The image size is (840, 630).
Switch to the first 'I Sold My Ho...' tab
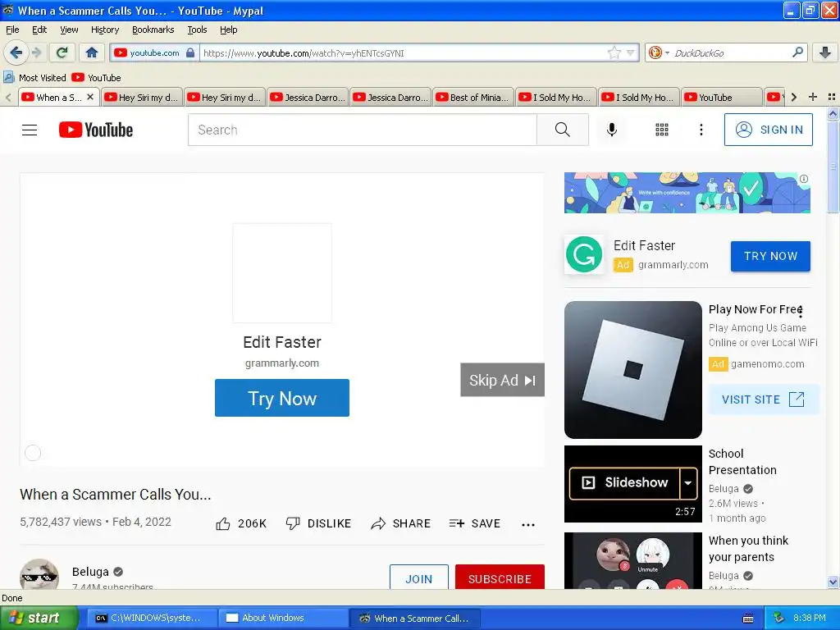[x=556, y=97]
